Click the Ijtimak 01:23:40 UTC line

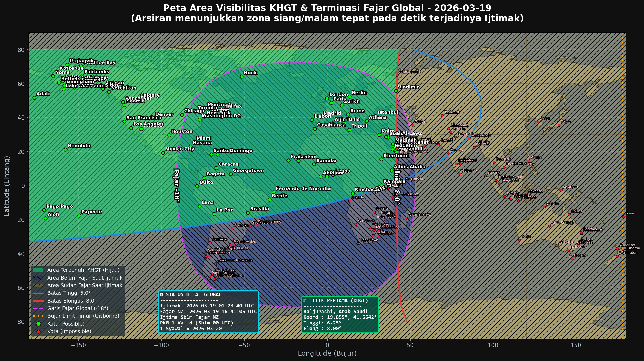coord(207,306)
